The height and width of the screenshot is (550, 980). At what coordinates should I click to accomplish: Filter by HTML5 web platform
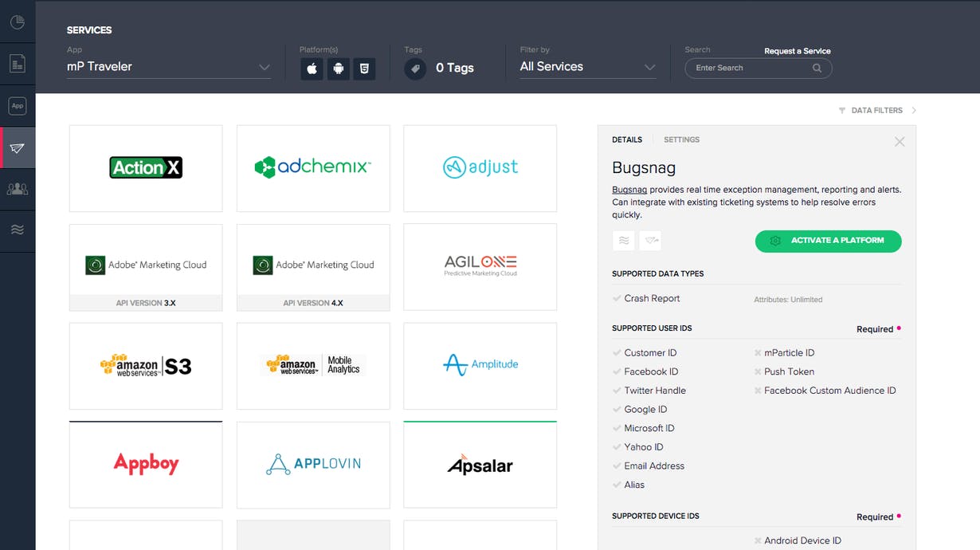click(364, 69)
